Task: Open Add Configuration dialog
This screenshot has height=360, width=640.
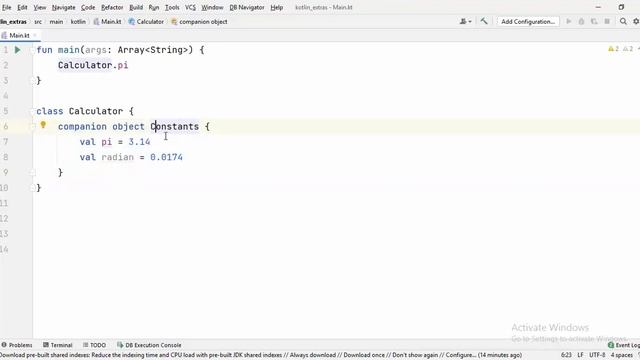Action: (x=528, y=22)
